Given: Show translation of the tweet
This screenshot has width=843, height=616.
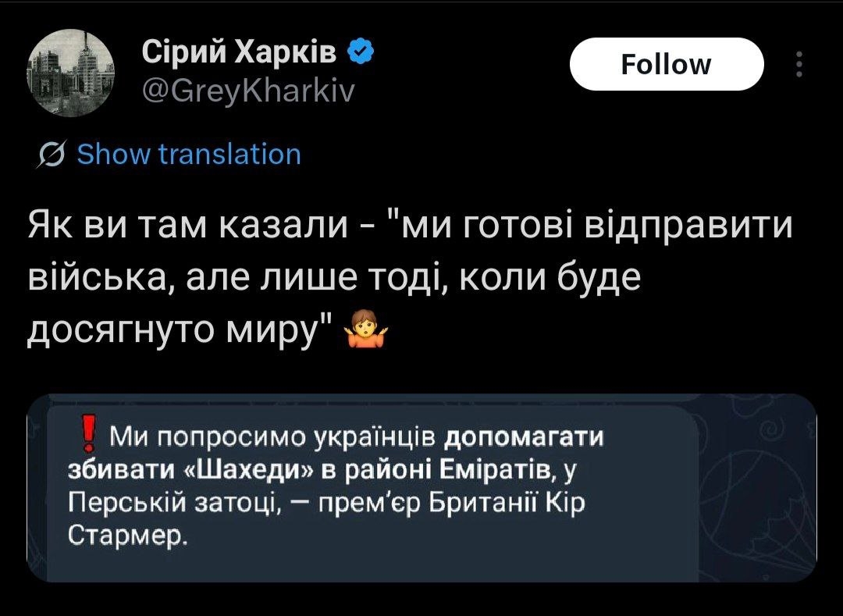Looking at the screenshot, I should click(x=189, y=155).
